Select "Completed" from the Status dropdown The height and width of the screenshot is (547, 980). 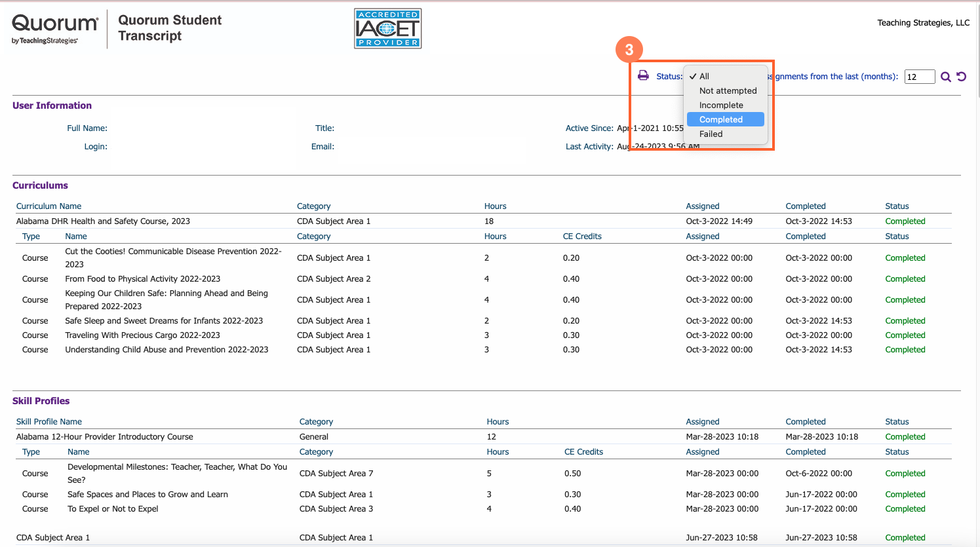click(725, 119)
